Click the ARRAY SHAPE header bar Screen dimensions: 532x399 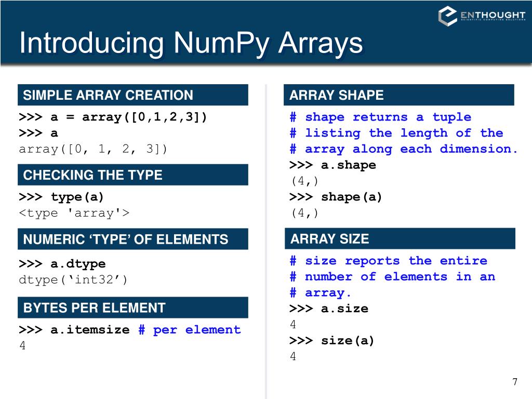point(400,95)
